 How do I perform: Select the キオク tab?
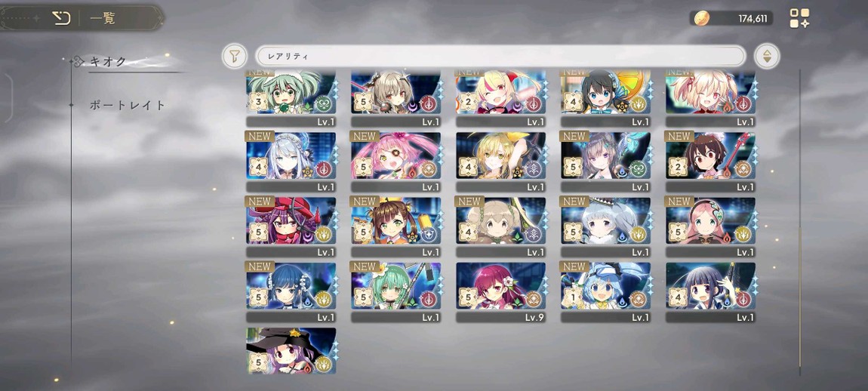click(108, 61)
